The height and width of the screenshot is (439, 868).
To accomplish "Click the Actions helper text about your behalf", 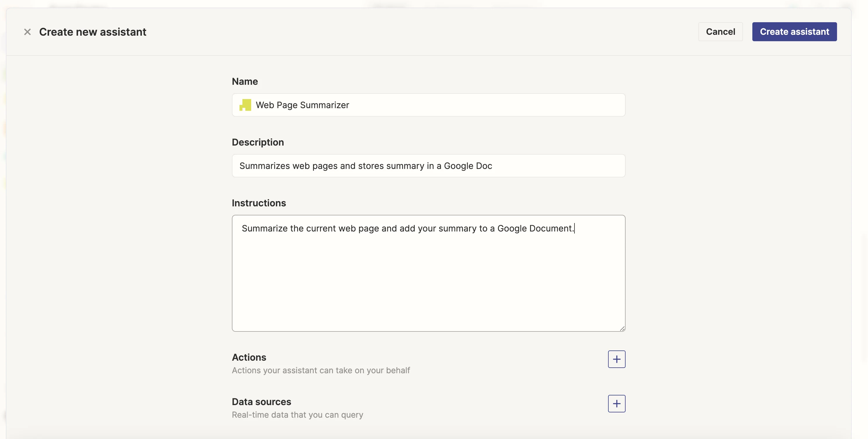I will click(x=321, y=370).
